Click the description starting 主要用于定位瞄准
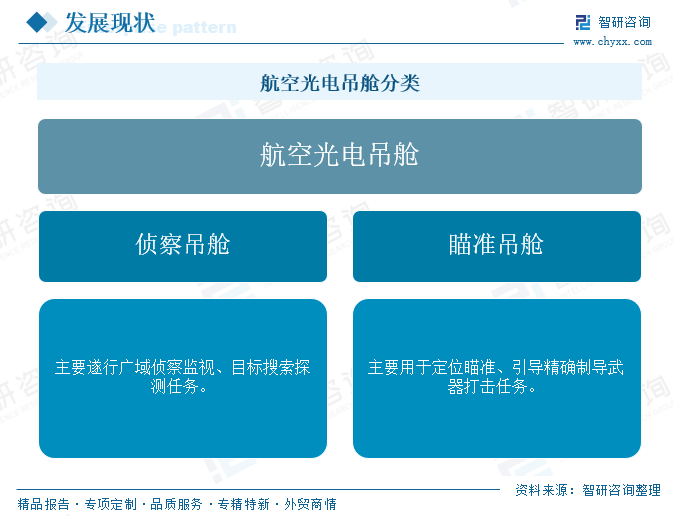The height and width of the screenshot is (516, 673). pyautogui.click(x=497, y=378)
